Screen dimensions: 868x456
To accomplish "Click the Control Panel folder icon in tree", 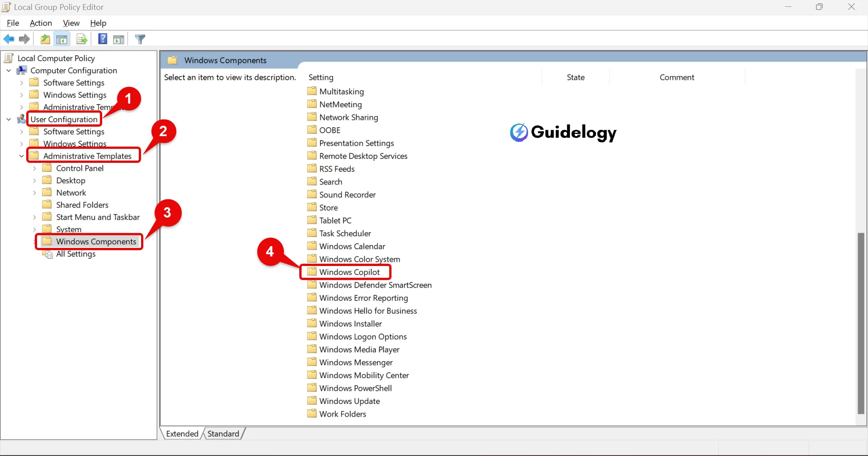I will click(47, 168).
